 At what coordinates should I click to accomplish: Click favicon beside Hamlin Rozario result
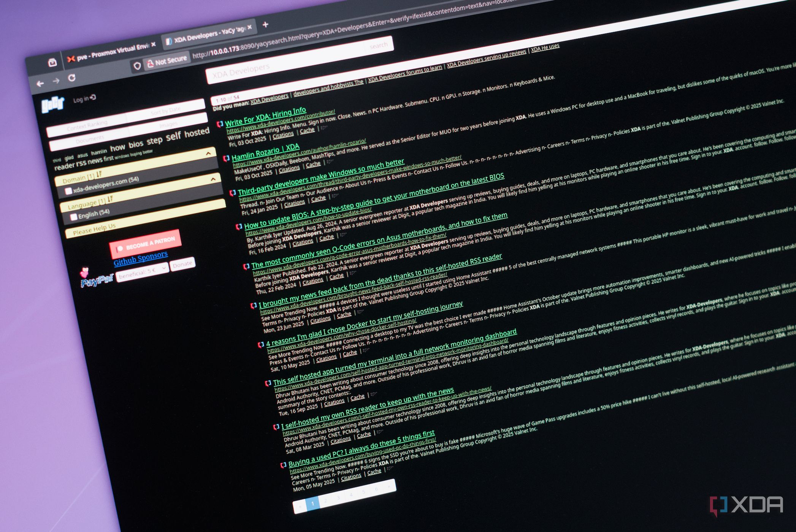(x=226, y=158)
